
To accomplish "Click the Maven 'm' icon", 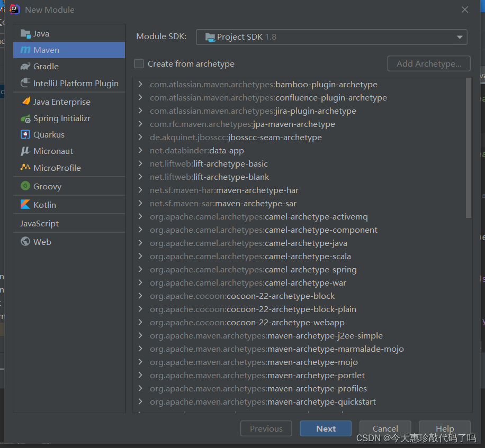I will pyautogui.click(x=25, y=50).
